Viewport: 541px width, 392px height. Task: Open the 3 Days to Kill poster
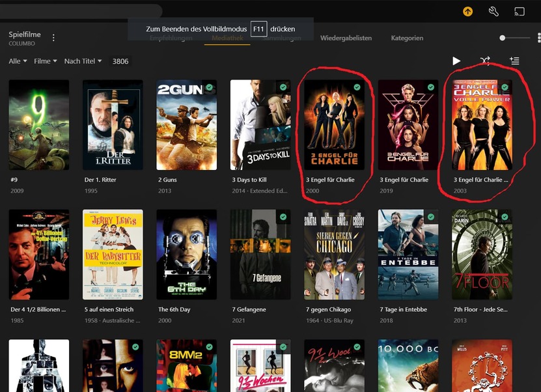coord(260,125)
